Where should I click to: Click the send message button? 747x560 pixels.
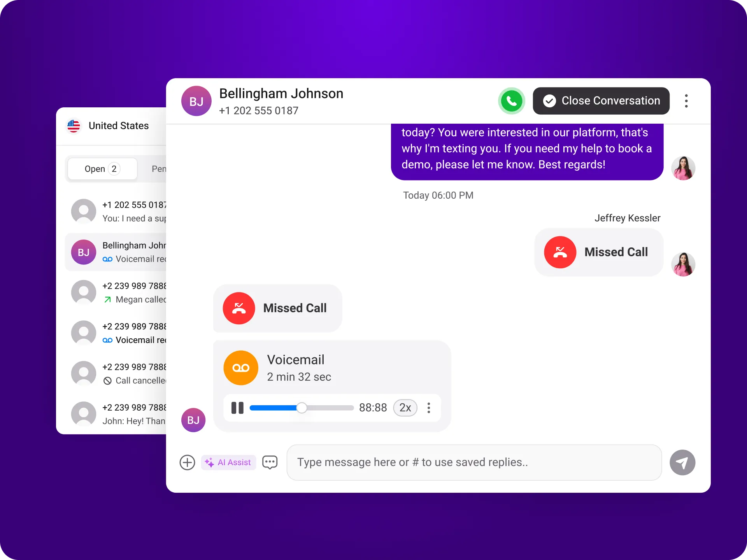682,462
